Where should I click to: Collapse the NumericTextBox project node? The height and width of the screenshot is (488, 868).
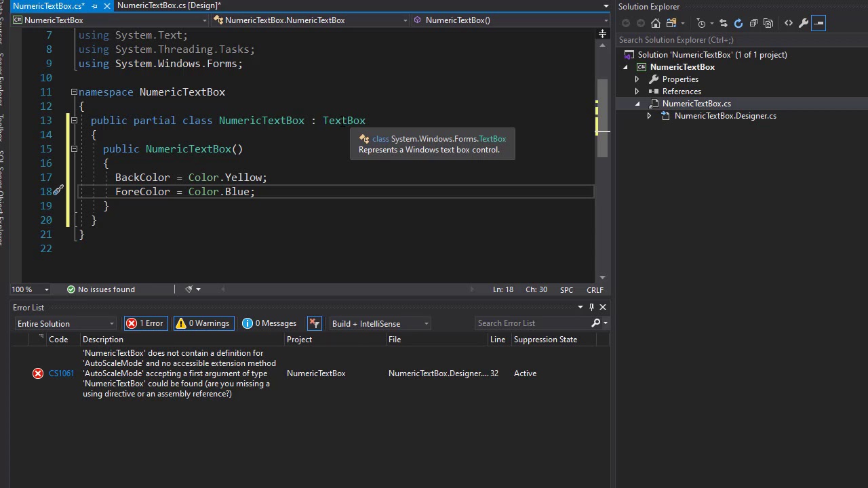pos(625,67)
